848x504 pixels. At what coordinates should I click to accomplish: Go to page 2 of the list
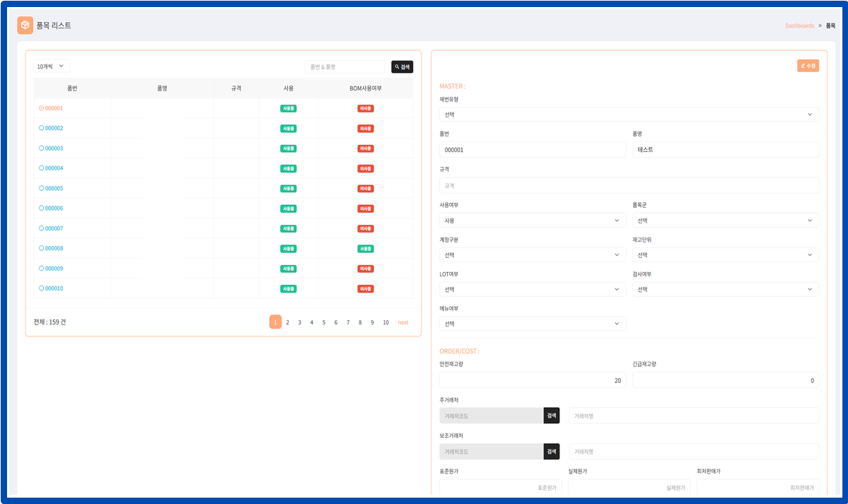(287, 322)
